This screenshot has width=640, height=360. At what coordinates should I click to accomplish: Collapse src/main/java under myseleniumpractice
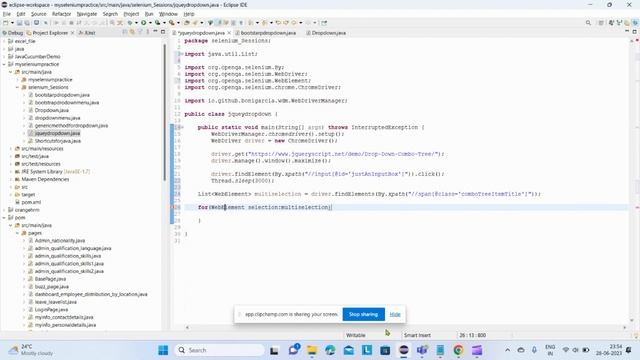[11, 72]
